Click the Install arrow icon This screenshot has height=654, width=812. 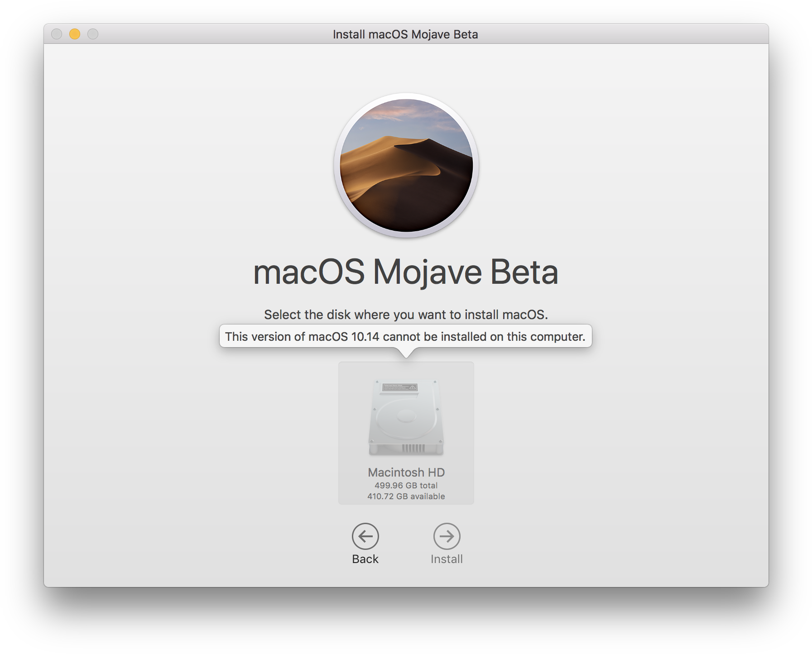[x=447, y=536]
